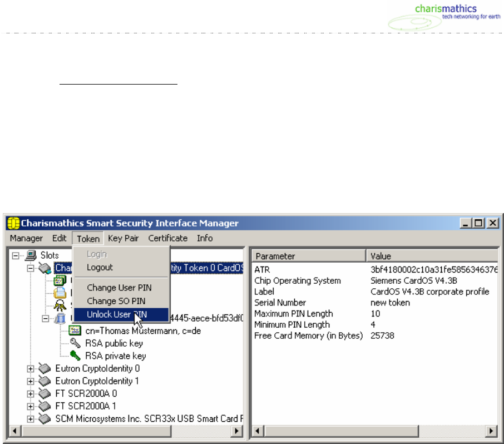Click the Free Card Memory value 25738
This screenshot has height=444, width=504.
coord(382,336)
